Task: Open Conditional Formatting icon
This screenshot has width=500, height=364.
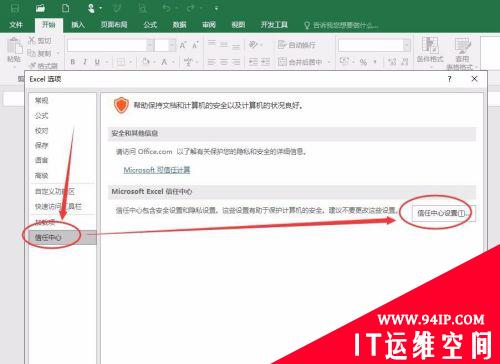Action: point(430,50)
